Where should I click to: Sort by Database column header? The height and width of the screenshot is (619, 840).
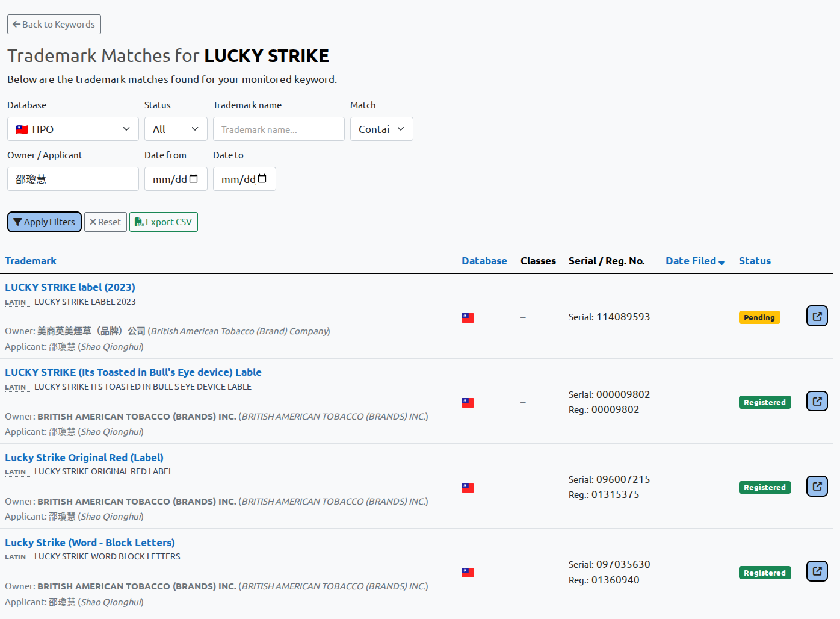click(484, 261)
